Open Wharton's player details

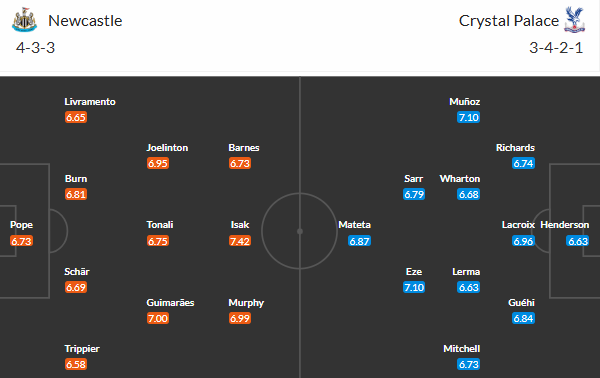(x=460, y=179)
